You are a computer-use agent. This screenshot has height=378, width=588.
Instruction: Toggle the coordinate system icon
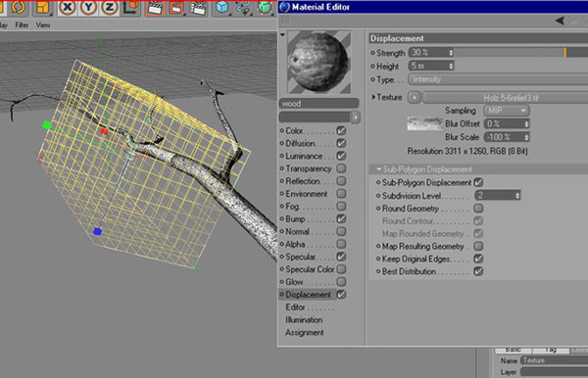(x=130, y=8)
